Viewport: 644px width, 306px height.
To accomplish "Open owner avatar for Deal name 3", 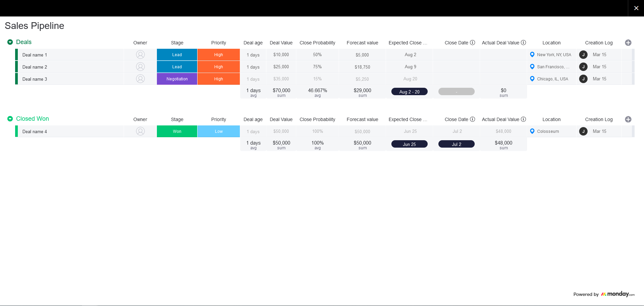I will click(140, 79).
